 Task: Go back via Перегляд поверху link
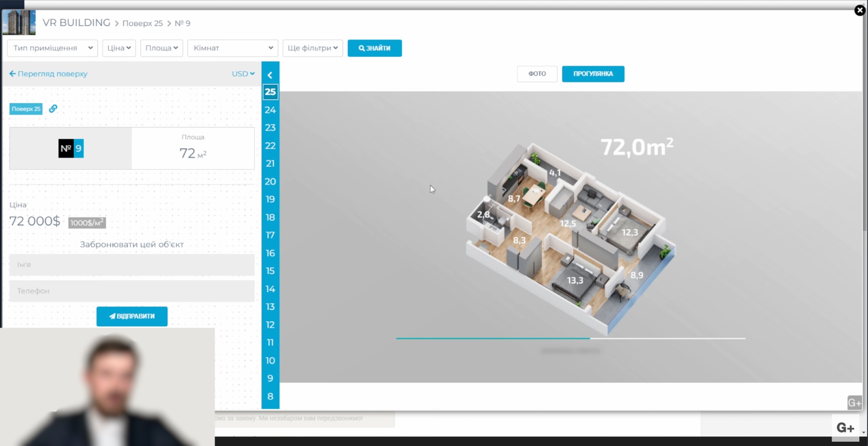pyautogui.click(x=48, y=74)
